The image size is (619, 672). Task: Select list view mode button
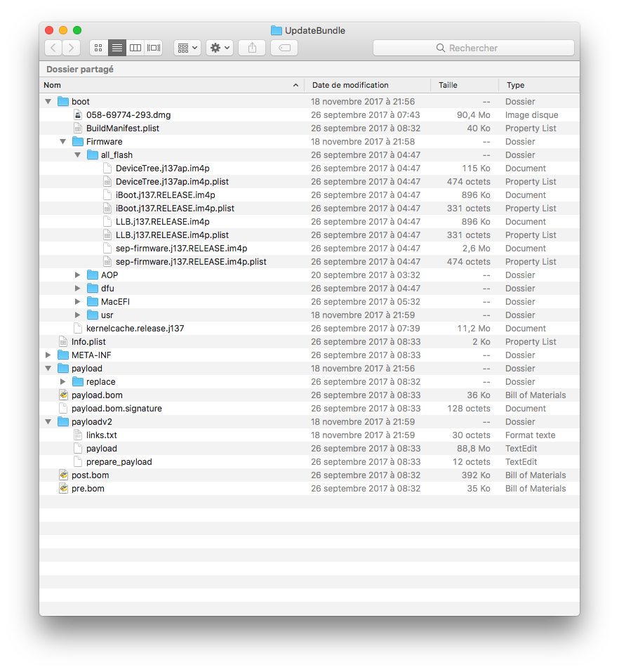point(117,48)
